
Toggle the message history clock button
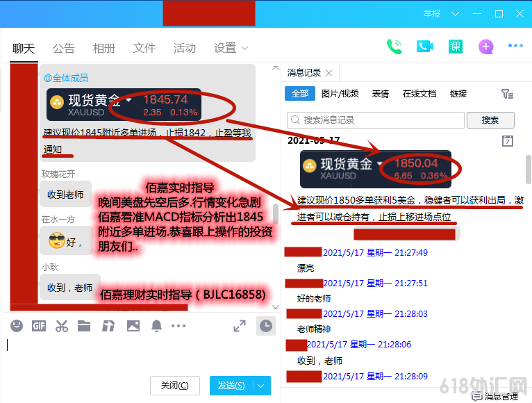265,325
